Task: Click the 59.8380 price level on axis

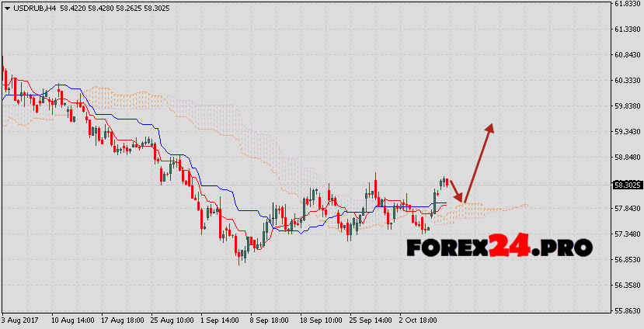Action: coord(626,106)
